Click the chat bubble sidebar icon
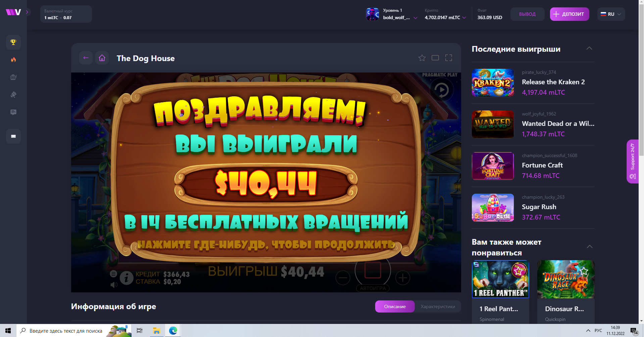The width and height of the screenshot is (644, 337). (x=13, y=112)
